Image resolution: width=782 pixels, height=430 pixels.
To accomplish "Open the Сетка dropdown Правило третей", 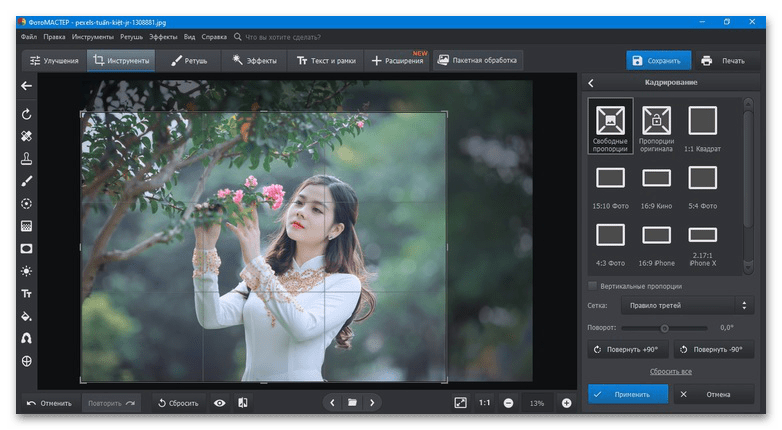I will pyautogui.click(x=687, y=305).
